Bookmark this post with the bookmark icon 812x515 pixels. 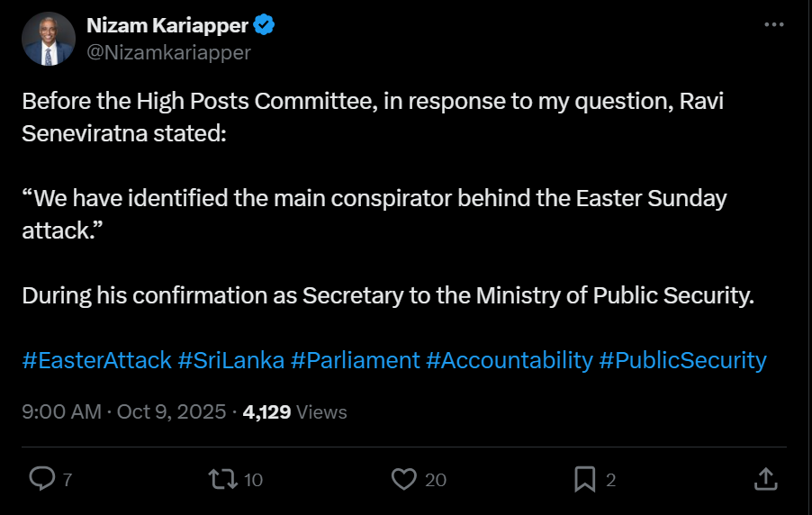(x=585, y=479)
